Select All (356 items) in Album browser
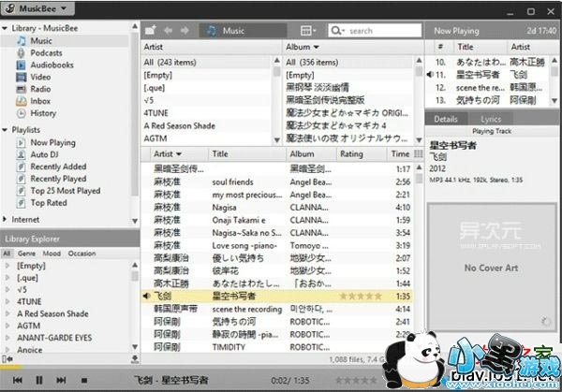 (348, 63)
